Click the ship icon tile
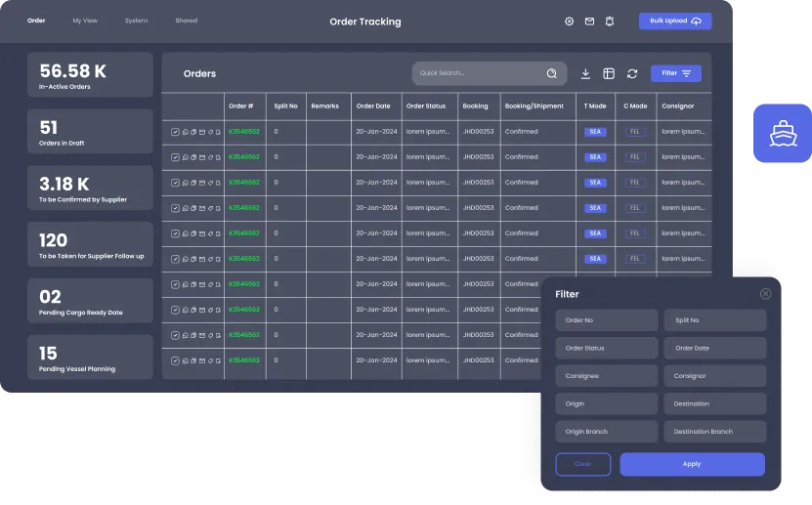The width and height of the screenshot is (812, 505). (782, 132)
